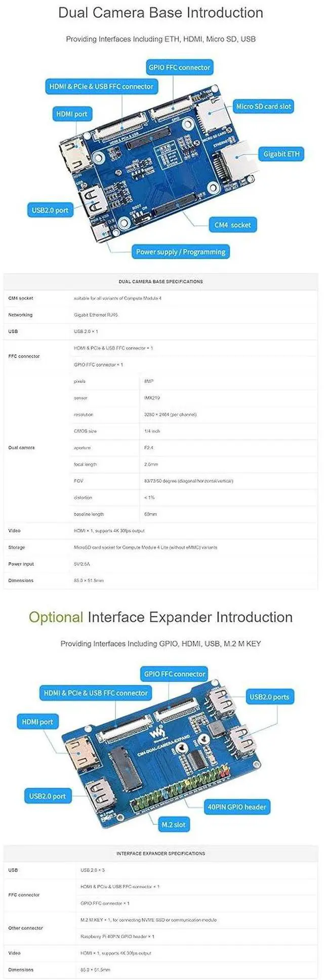
Task: Click the HDMI port label on expander board
Action: click(37, 721)
